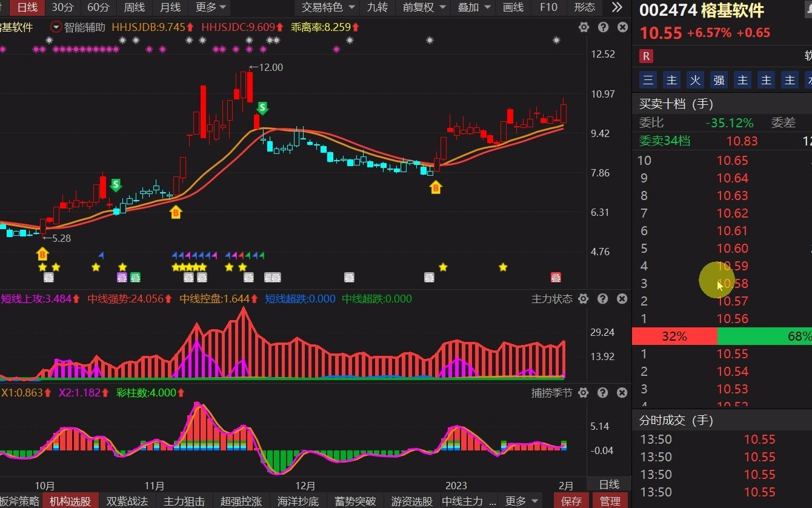Screen dimensions: 812x508
Task: Click the 管理 manage button
Action: coord(610,501)
